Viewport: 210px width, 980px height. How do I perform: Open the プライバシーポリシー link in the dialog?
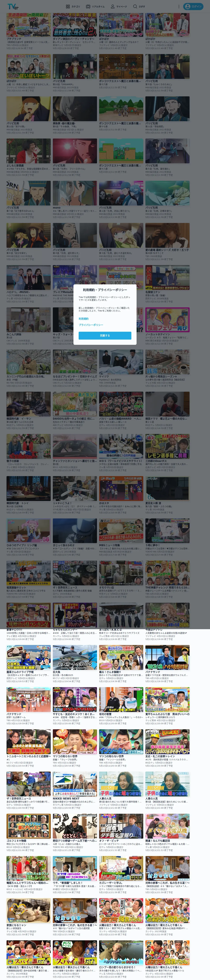click(91, 325)
